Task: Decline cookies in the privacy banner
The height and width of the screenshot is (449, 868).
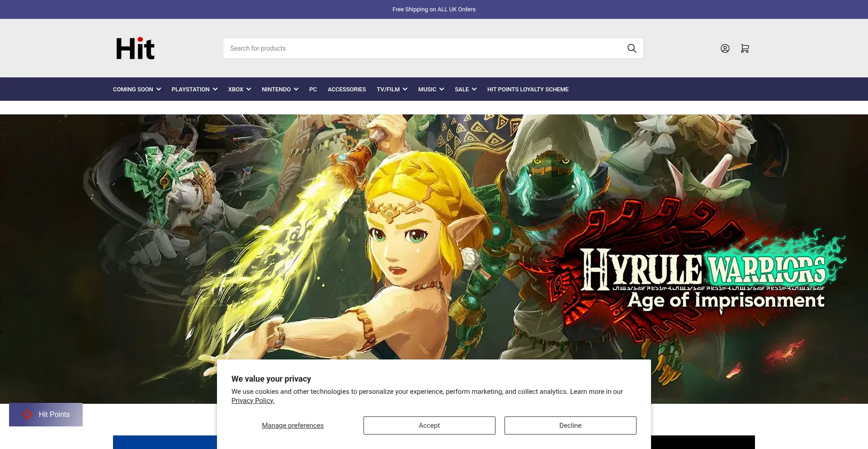Action: click(x=570, y=425)
